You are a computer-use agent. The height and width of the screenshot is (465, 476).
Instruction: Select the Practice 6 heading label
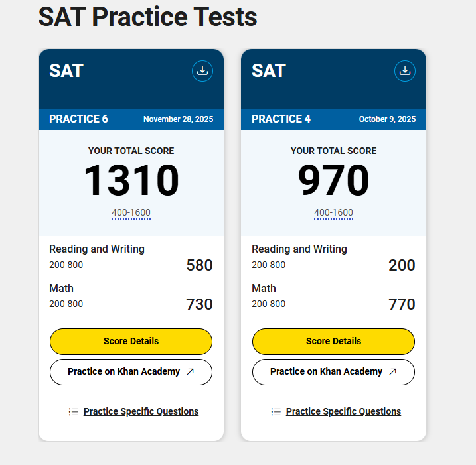[78, 119]
